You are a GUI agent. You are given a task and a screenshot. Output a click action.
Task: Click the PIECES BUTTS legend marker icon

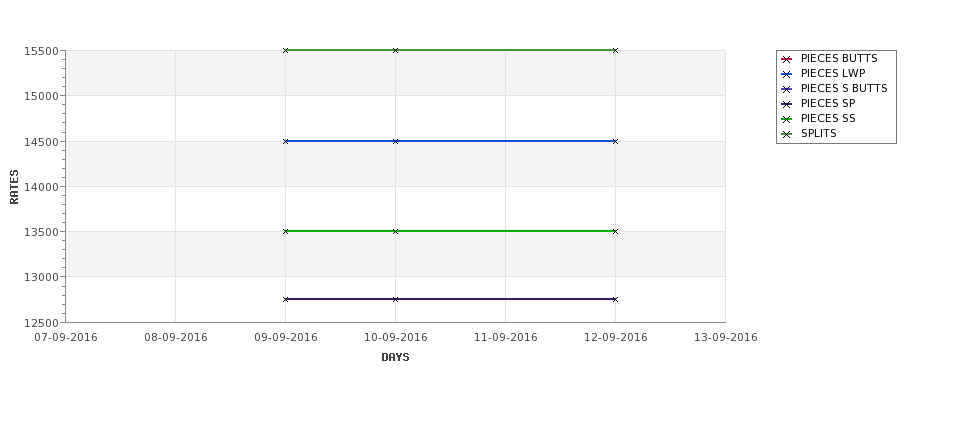pos(787,59)
